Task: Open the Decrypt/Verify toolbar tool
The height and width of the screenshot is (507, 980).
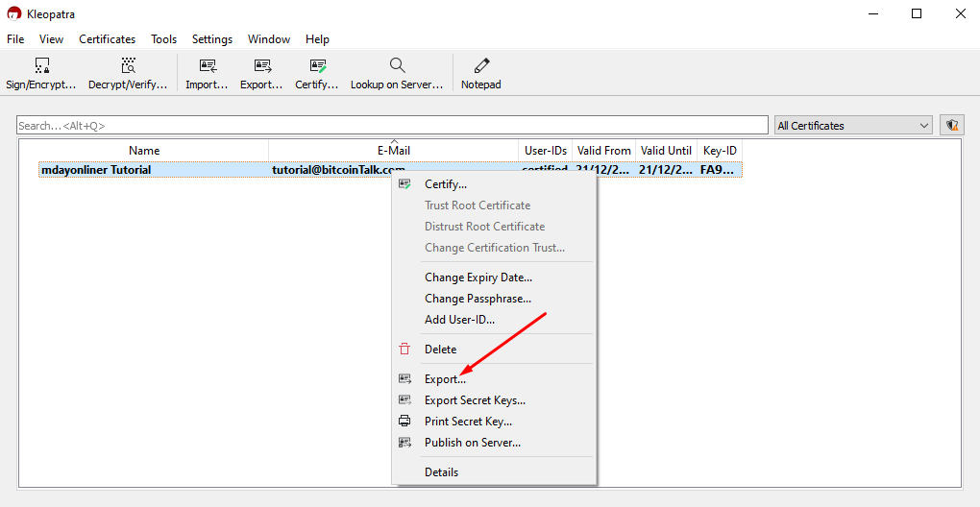Action: (x=128, y=74)
